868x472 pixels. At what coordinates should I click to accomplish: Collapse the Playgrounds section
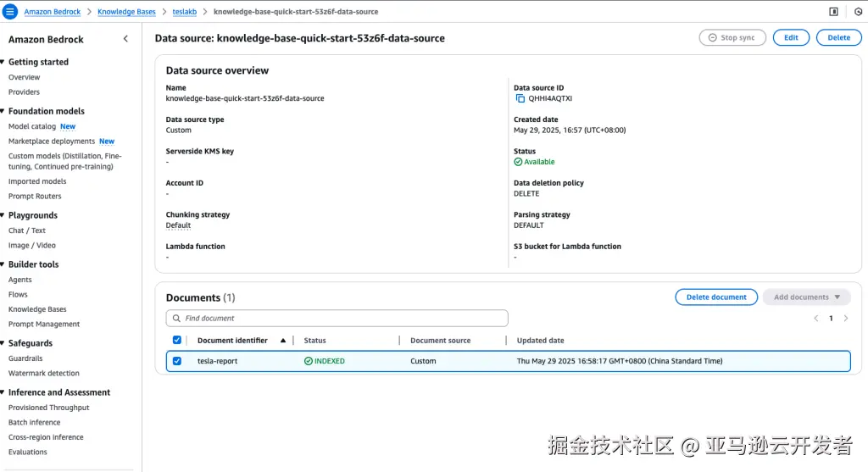tap(3, 215)
